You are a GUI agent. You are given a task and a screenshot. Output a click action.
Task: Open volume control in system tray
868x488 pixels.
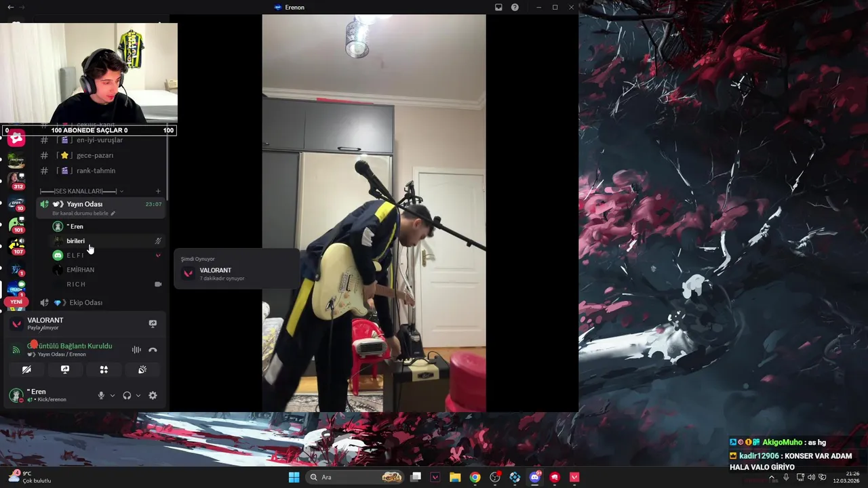point(811,477)
